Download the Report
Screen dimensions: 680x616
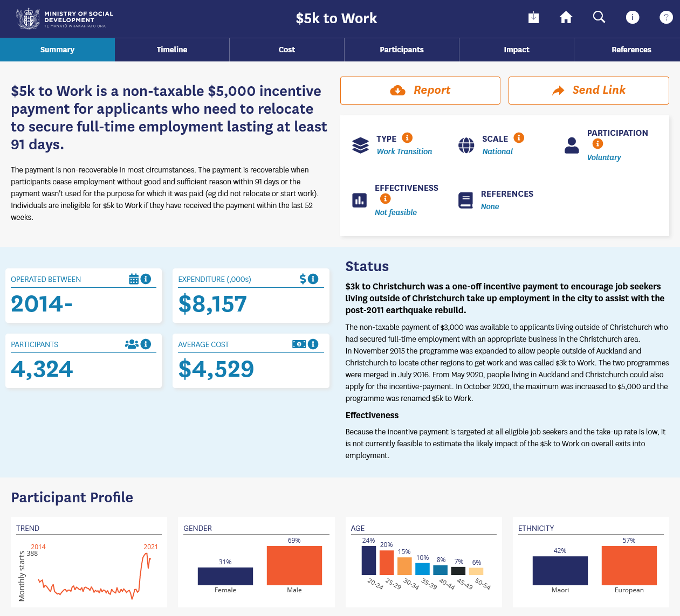point(420,91)
